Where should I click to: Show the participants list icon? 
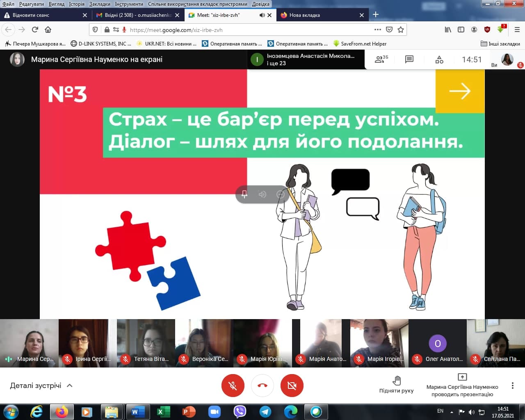(x=381, y=59)
